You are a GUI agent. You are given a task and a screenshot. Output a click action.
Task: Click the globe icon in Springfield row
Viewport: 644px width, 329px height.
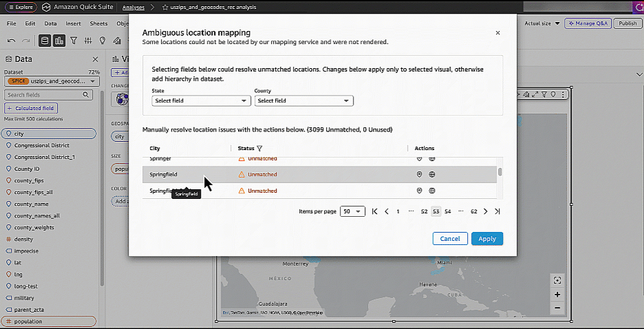click(x=432, y=175)
